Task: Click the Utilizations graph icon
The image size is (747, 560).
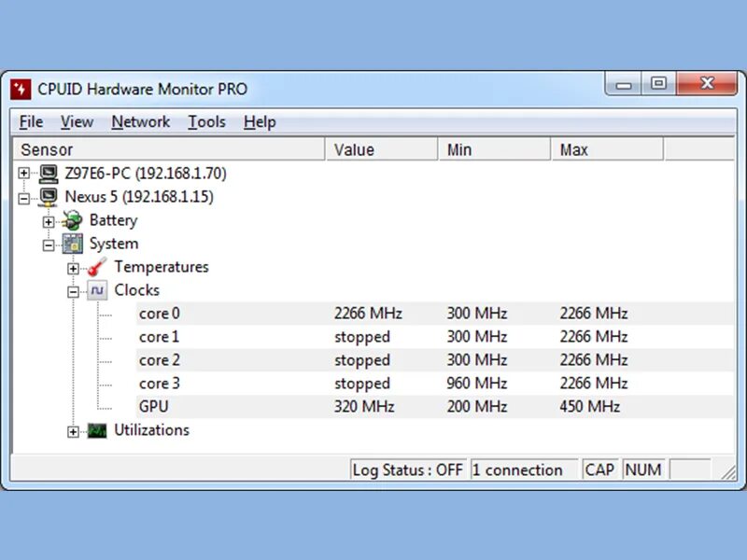Action: [x=97, y=430]
